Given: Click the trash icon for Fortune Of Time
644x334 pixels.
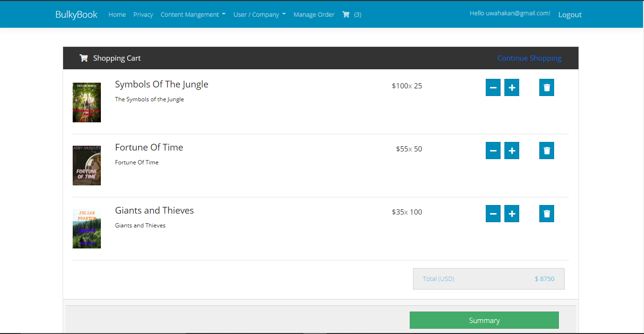Looking at the screenshot, I should 546,151.
